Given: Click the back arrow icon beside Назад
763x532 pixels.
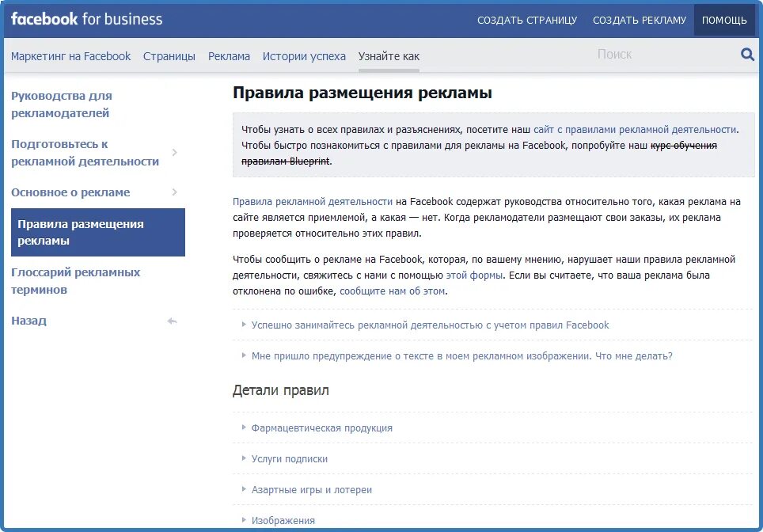Looking at the screenshot, I should pyautogui.click(x=172, y=321).
